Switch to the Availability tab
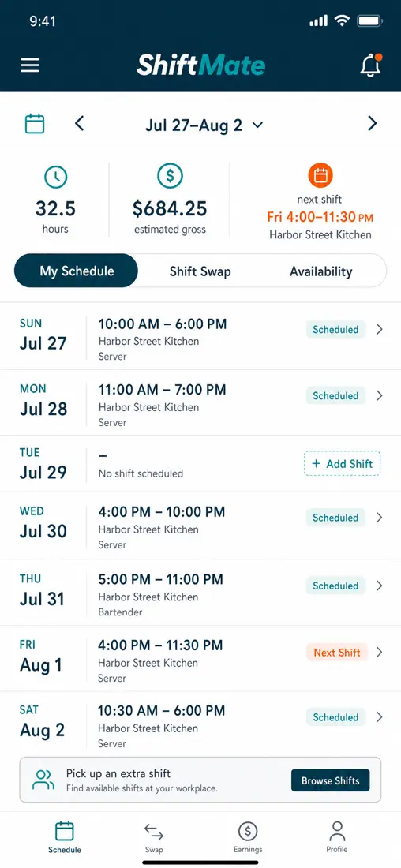401x868 pixels. point(320,271)
